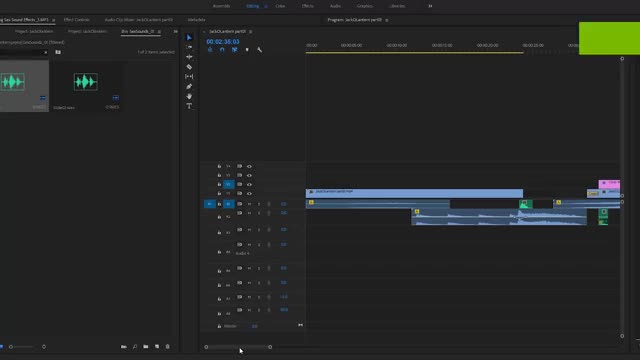Screen dimensions: 640x360
Task: Mute audio track A1
Action: click(x=249, y=204)
